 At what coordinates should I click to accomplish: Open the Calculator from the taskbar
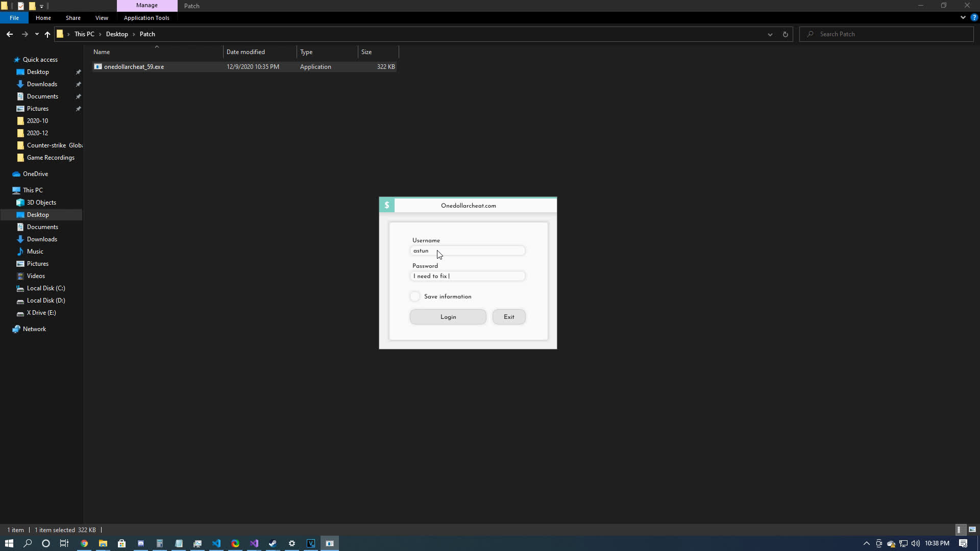[160, 543]
